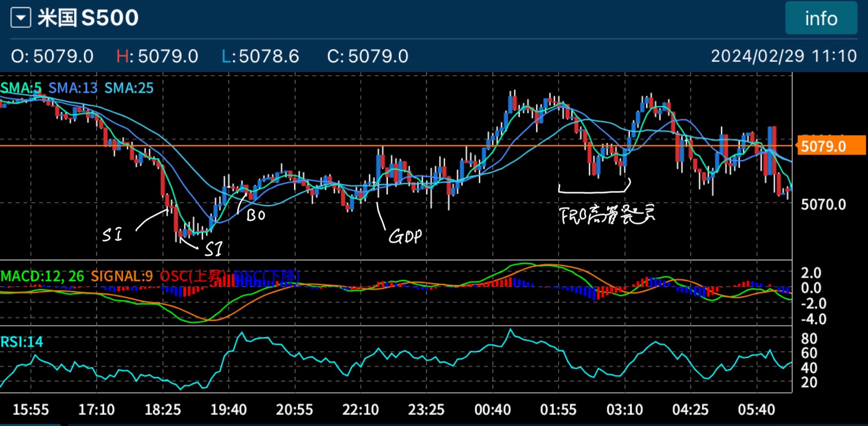The width and height of the screenshot is (868, 426).
Task: Select the handwritten BO annotation
Action: pos(256,215)
